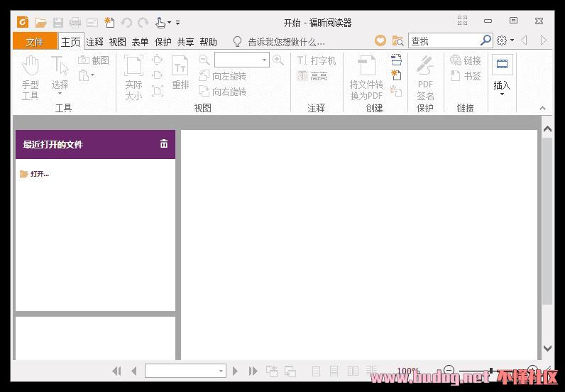Click Rotate Left (向左旋转)
This screenshot has width=565, height=392.
[222, 76]
